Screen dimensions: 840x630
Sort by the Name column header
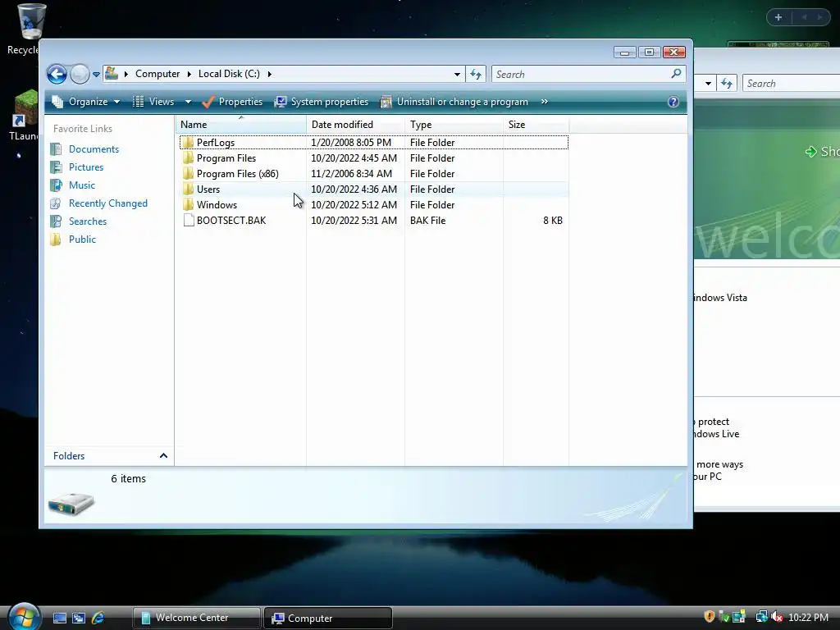pos(241,125)
